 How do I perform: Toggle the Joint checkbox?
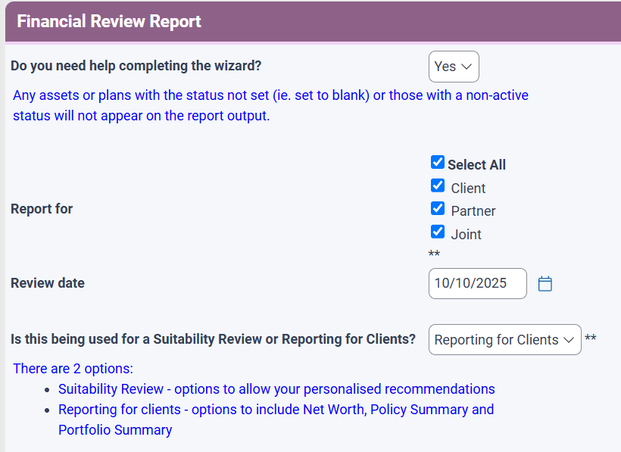coord(437,232)
